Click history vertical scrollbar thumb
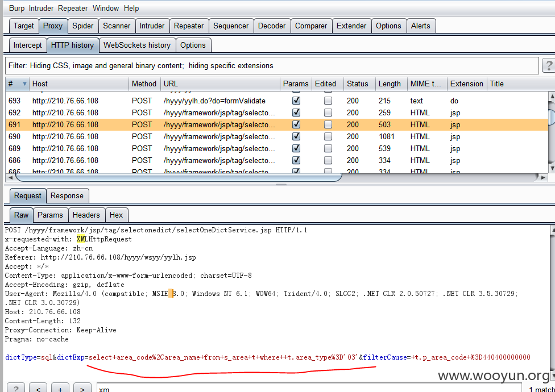The width and height of the screenshot is (555, 392). coord(552,116)
